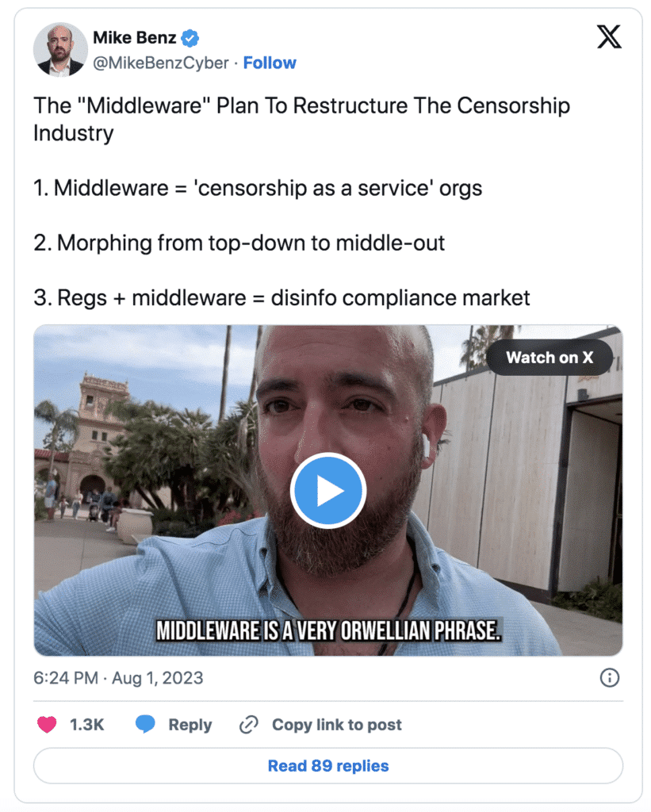Viewport: 651px width, 812px height.
Task: Play the embedded video
Action: tap(327, 490)
